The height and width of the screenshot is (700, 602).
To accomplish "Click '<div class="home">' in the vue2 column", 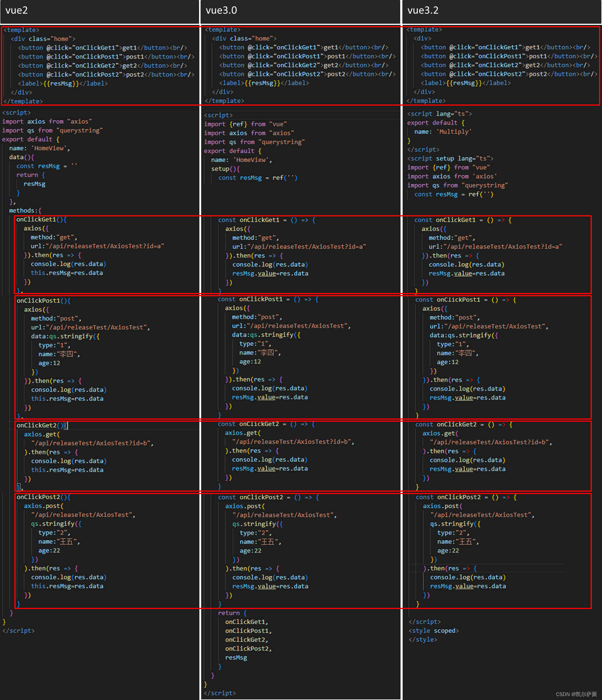I will [x=43, y=39].
